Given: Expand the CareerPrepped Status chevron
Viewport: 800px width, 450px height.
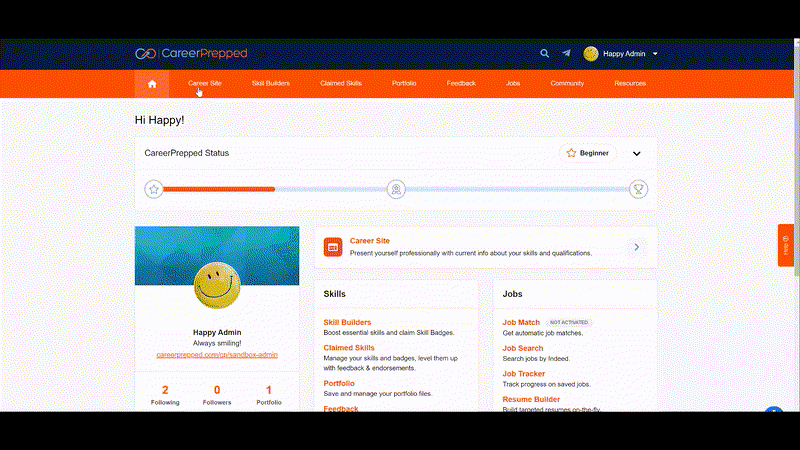Looking at the screenshot, I should [637, 154].
